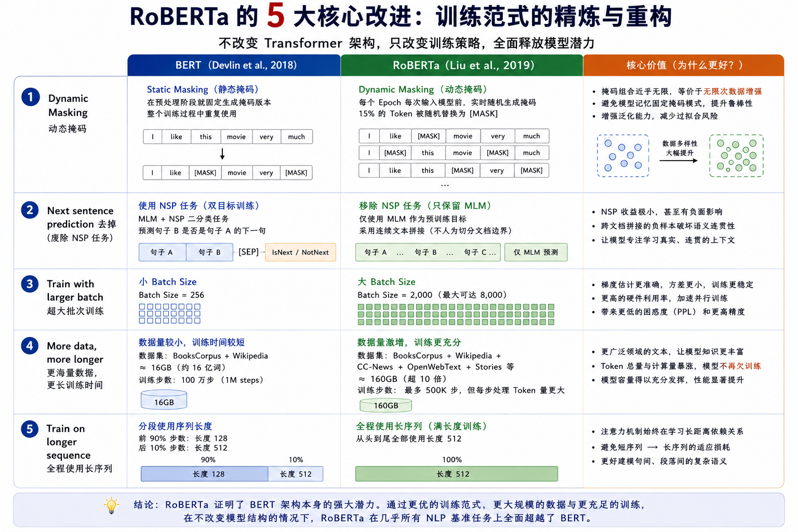Click the [SEP] token label
Image resolution: width=798 pixels, height=532 pixels.
pos(248,252)
